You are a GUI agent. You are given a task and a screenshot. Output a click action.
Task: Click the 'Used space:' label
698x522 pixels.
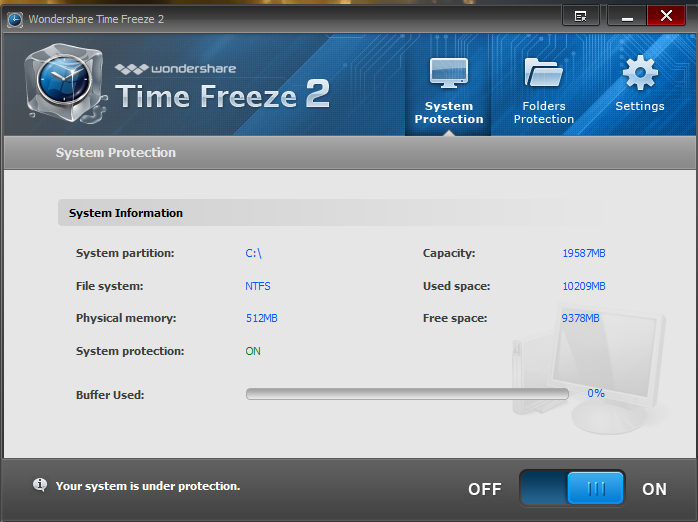tap(456, 286)
